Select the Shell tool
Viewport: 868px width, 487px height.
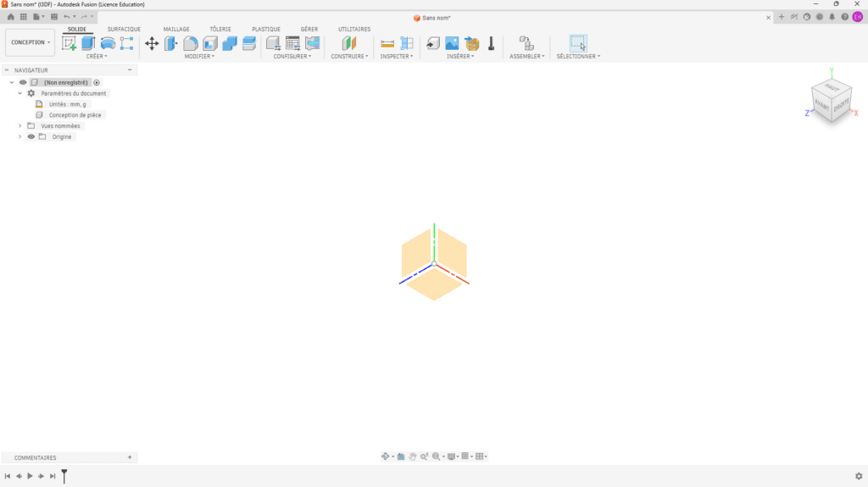point(210,43)
